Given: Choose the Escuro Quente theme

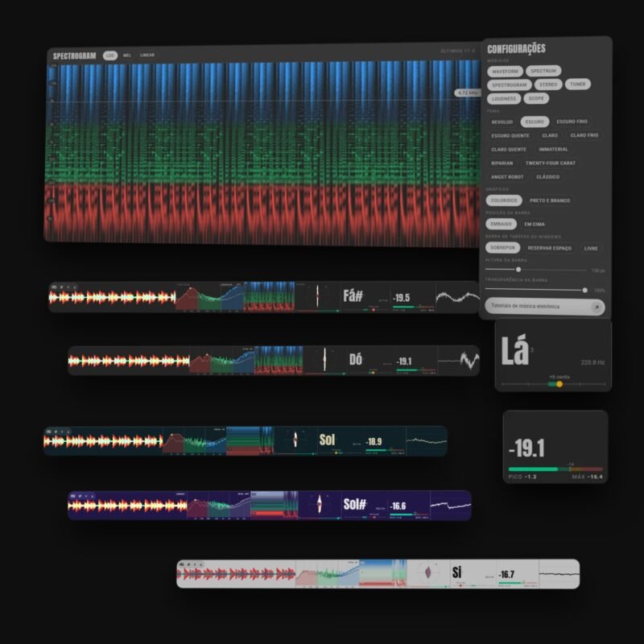Looking at the screenshot, I should 510,136.
